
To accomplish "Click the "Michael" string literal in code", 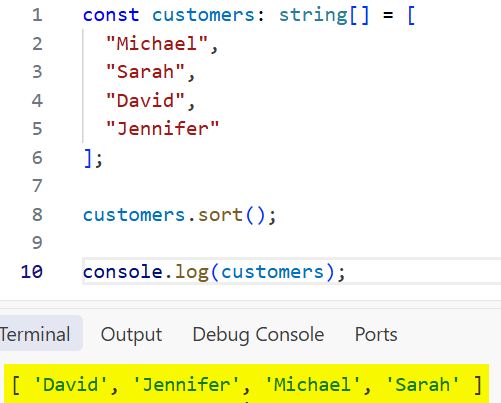I will [157, 44].
